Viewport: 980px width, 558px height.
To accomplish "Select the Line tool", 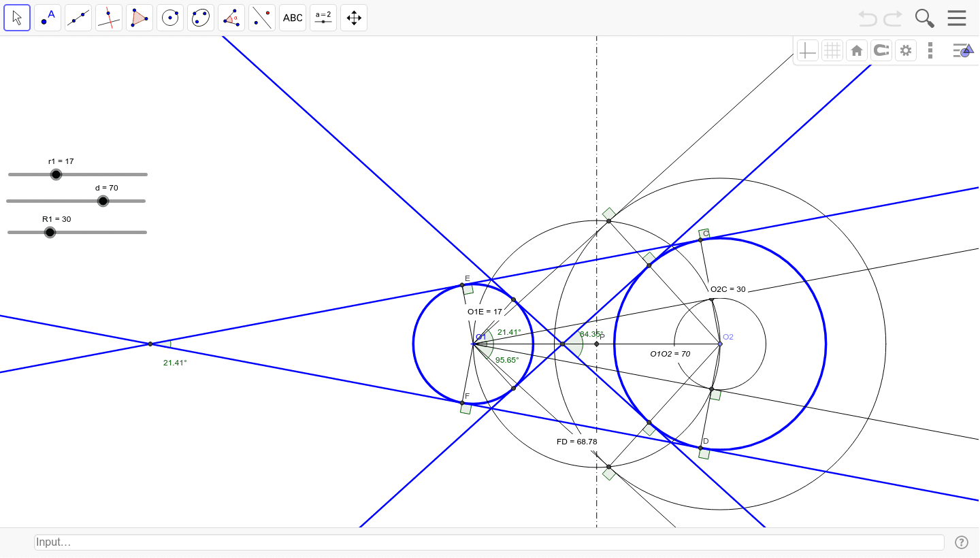I will tap(78, 18).
